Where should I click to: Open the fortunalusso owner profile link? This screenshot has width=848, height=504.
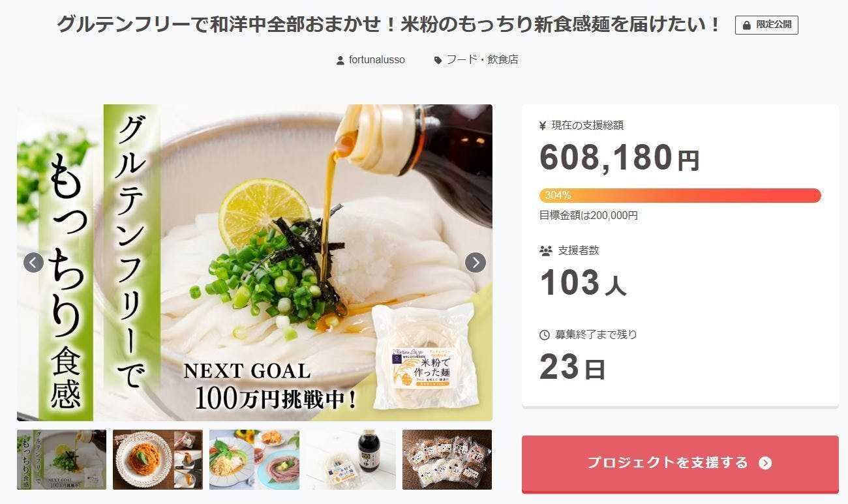point(377,59)
